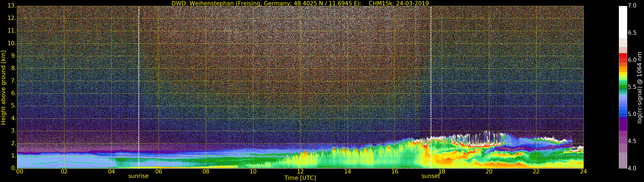Click the '00' tick on the time axis

(x=20, y=171)
